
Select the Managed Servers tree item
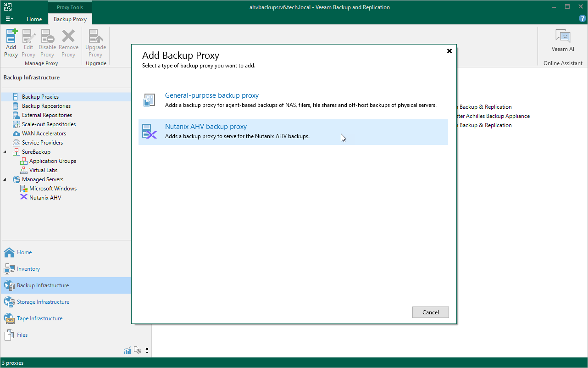[x=43, y=179]
